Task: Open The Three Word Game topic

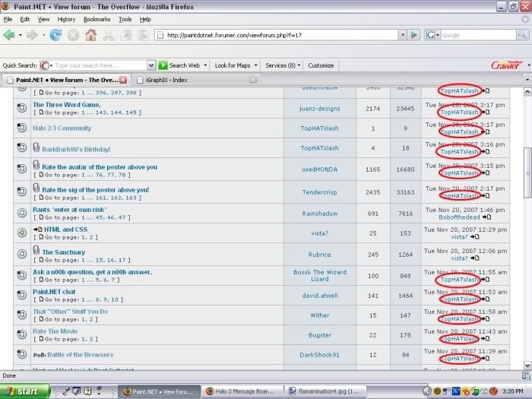Action: [67, 105]
